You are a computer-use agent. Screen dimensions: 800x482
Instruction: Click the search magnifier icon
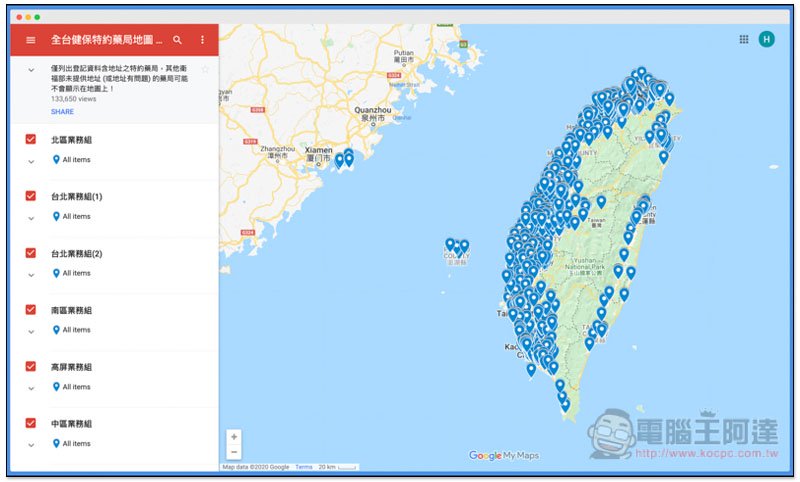coord(177,40)
